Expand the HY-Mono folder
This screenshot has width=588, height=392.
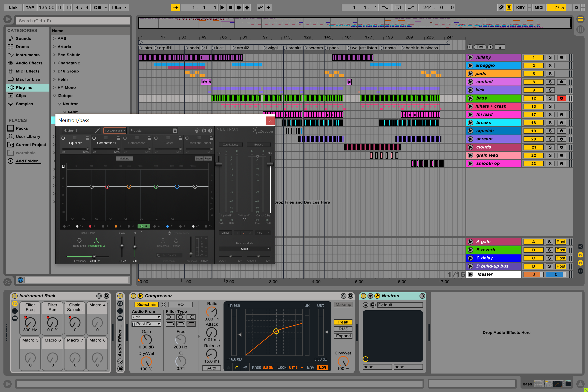[54, 87]
